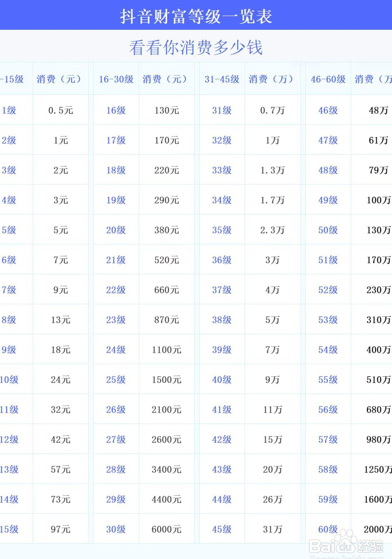The height and width of the screenshot is (559, 392).
Task: Click the '49级' row label
Action: tap(328, 200)
